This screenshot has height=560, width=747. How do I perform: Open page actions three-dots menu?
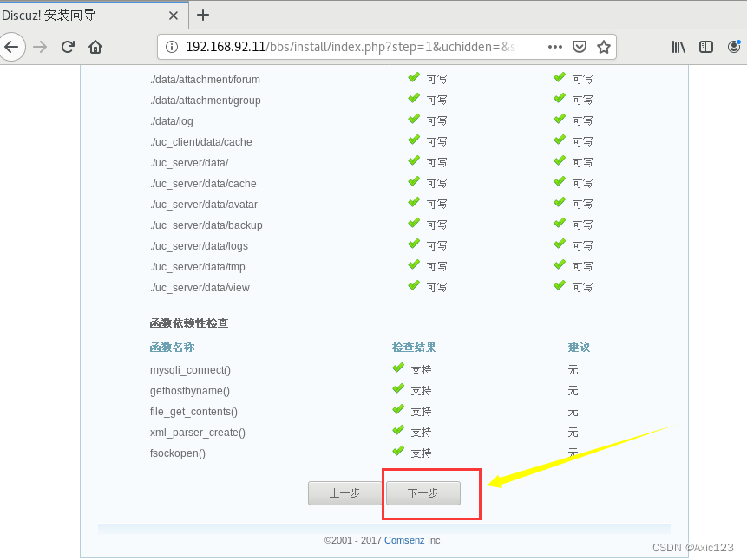click(555, 47)
